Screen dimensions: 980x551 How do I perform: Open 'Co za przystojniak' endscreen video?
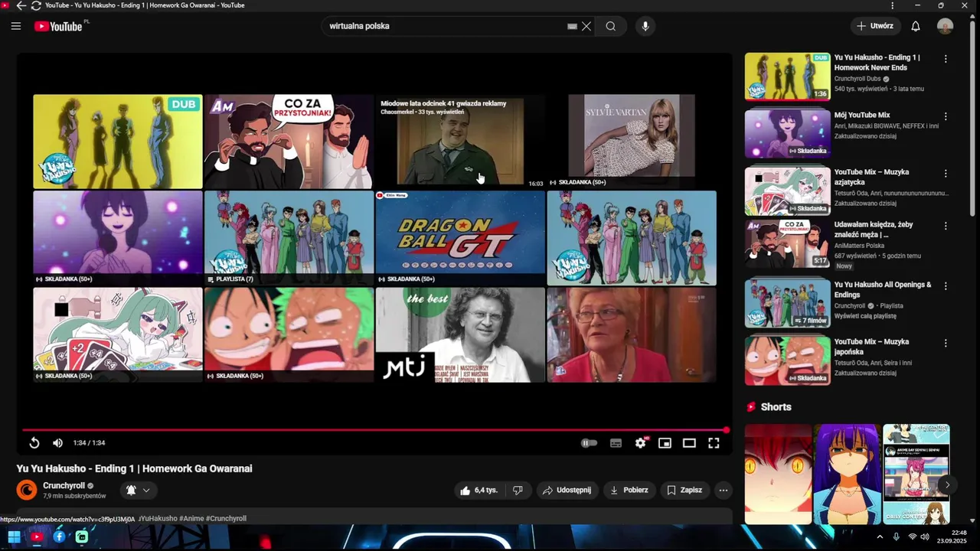[x=289, y=141]
